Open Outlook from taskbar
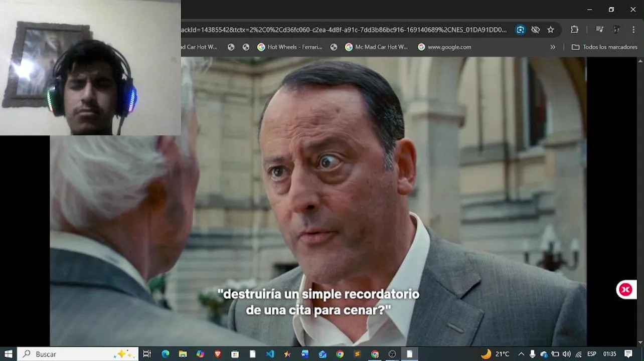644x361 pixels. [x=323, y=354]
